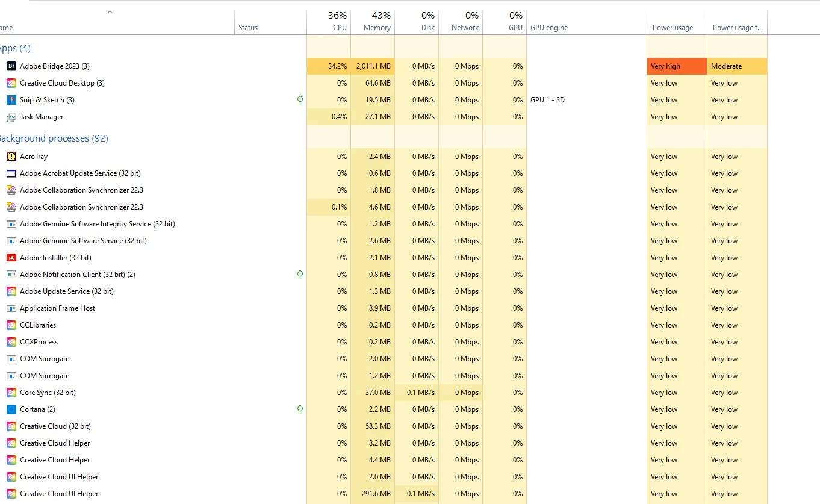This screenshot has height=504, width=820.
Task: Select the Adobe Bridge 2023 (3) process name
Action: point(55,66)
